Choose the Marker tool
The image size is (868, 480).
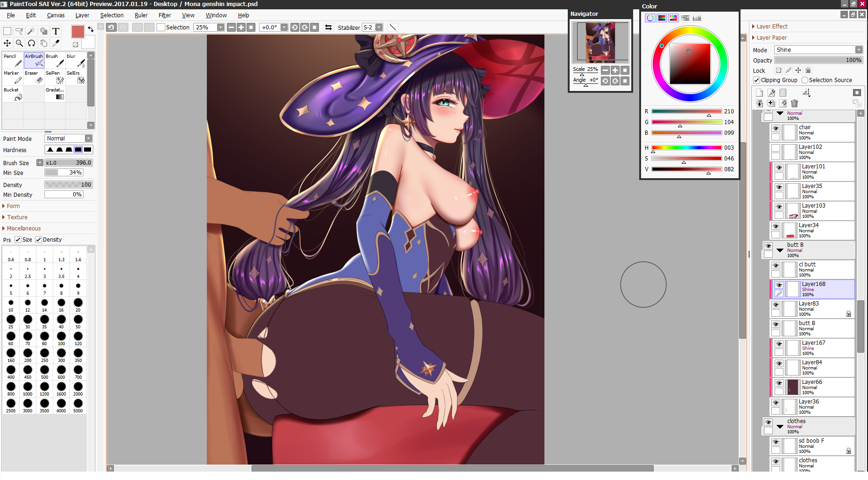13,77
